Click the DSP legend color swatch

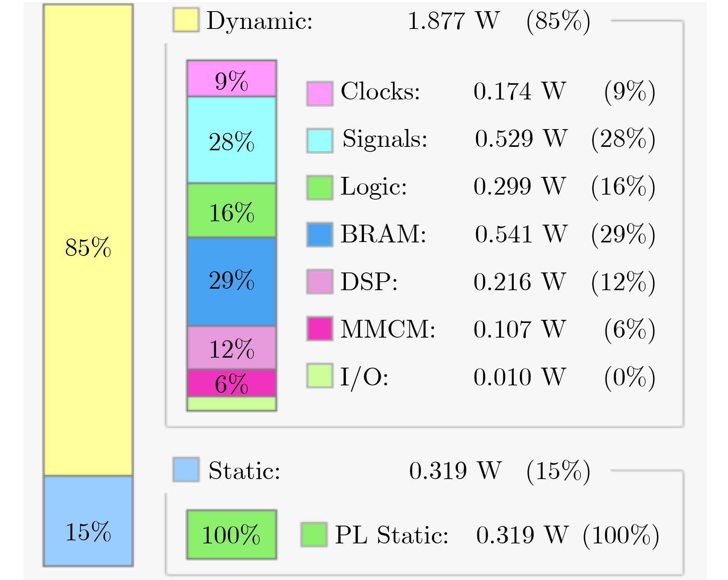(320, 282)
